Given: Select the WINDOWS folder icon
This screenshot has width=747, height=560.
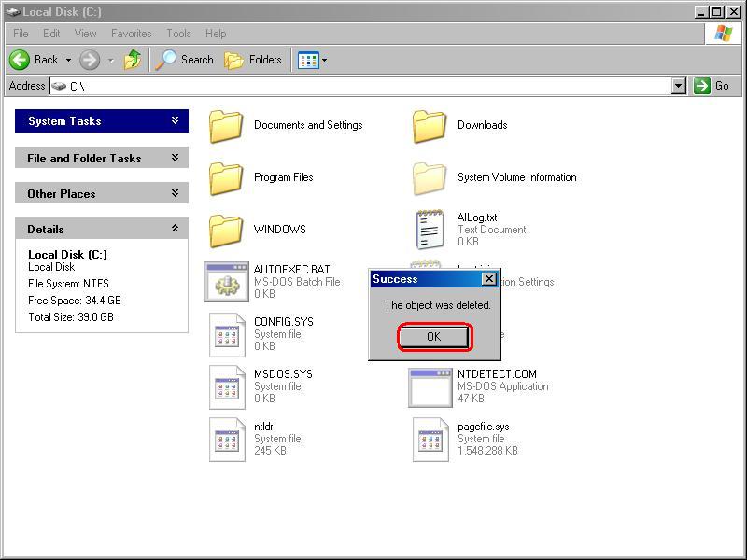Looking at the screenshot, I should point(226,231).
